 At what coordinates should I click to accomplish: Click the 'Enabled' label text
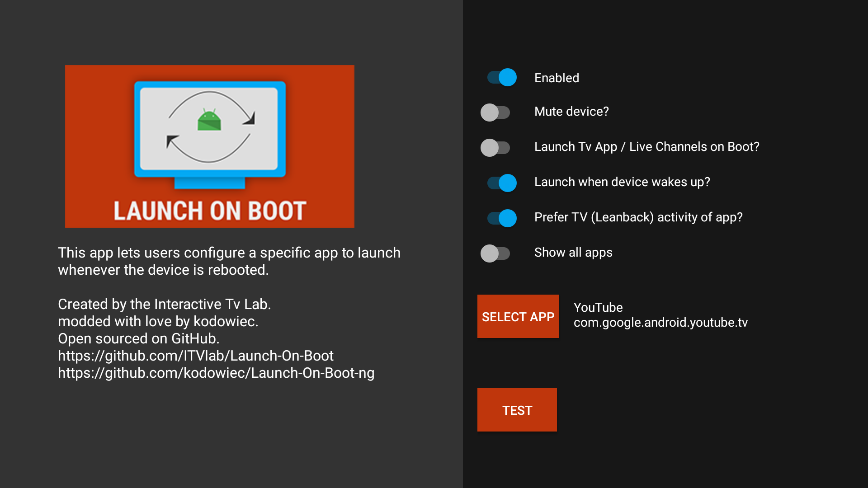[x=557, y=78]
